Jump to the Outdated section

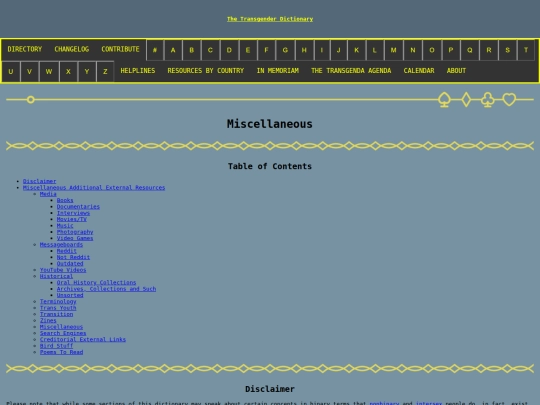coord(70,264)
